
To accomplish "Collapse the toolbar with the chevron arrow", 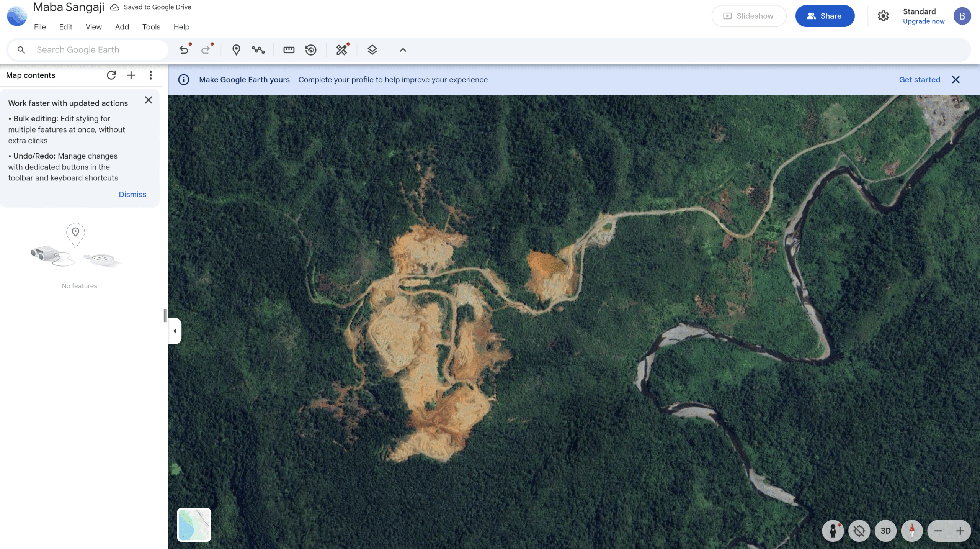I will [403, 50].
